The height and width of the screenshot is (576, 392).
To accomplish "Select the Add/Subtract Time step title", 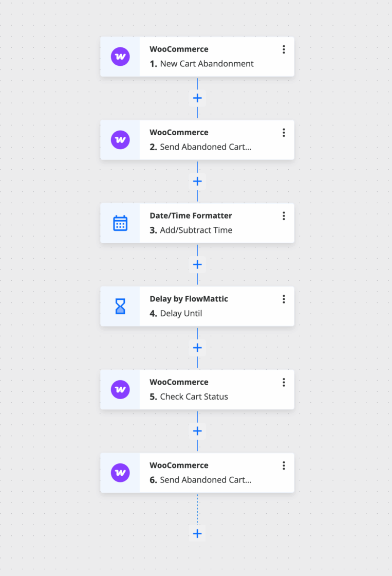I will tap(196, 230).
